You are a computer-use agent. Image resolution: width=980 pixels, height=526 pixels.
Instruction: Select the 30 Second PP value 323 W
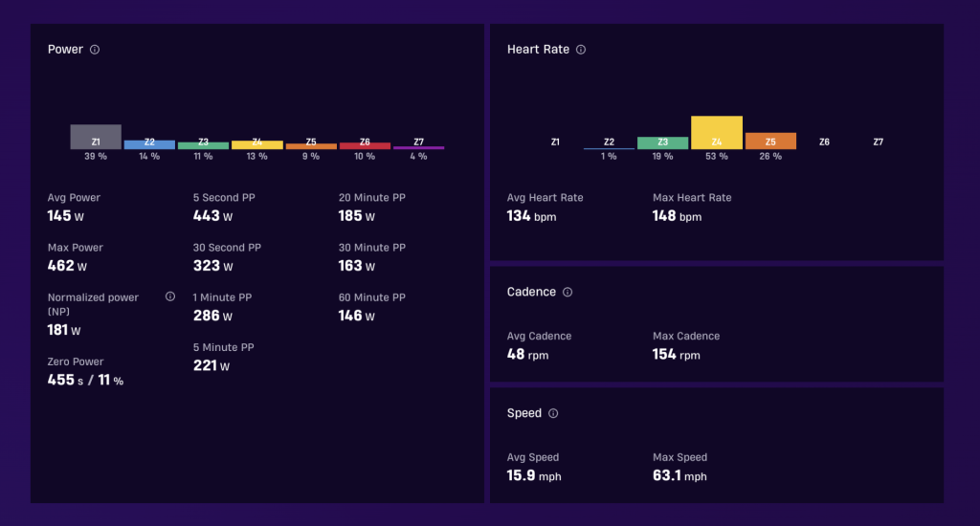(212, 266)
